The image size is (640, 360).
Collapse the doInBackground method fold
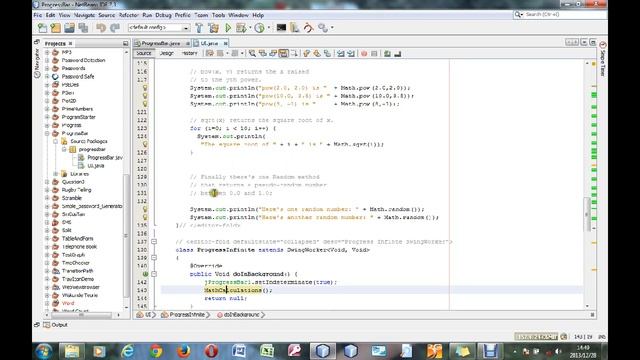click(x=154, y=274)
